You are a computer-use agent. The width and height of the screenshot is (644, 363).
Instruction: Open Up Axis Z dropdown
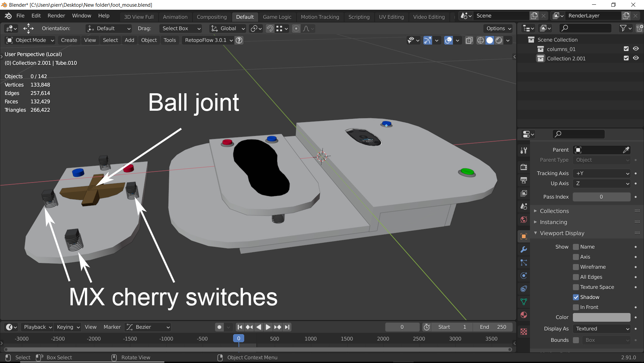(x=602, y=184)
